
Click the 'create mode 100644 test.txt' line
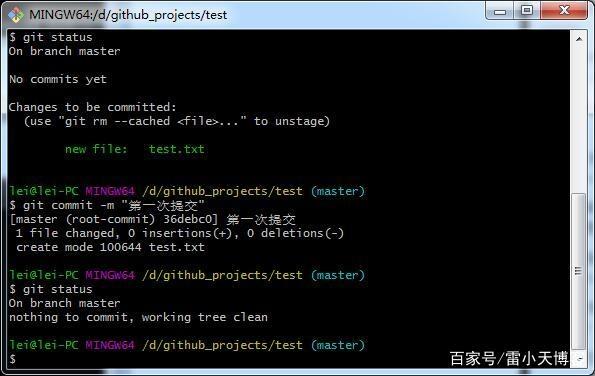coord(110,247)
